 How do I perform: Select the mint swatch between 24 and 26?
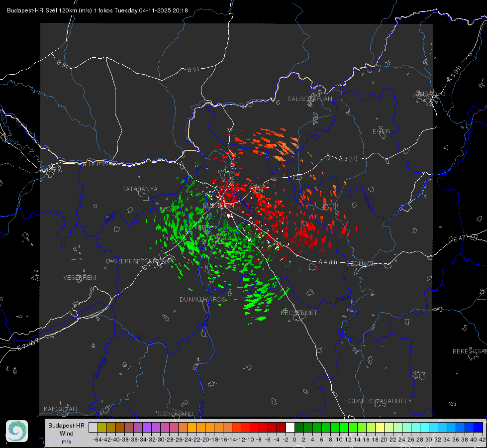pyautogui.click(x=406, y=427)
